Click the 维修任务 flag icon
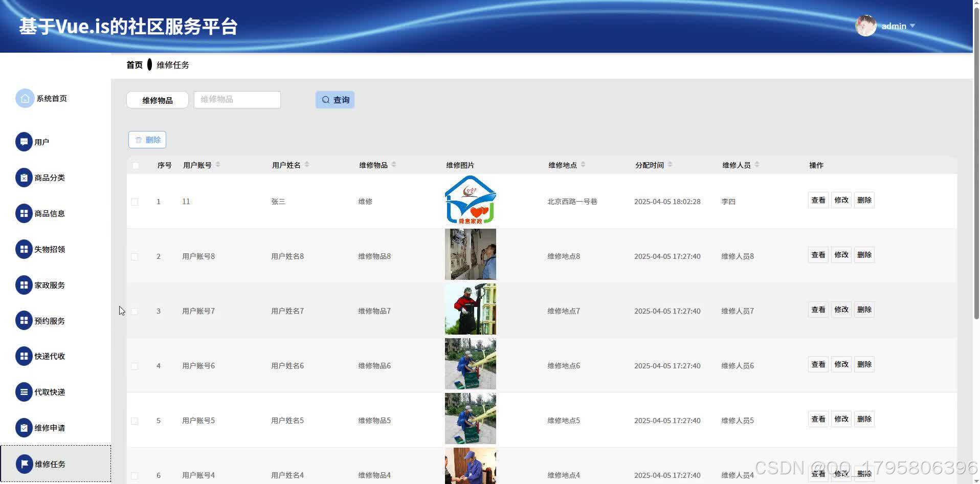The image size is (980, 484). [x=25, y=464]
